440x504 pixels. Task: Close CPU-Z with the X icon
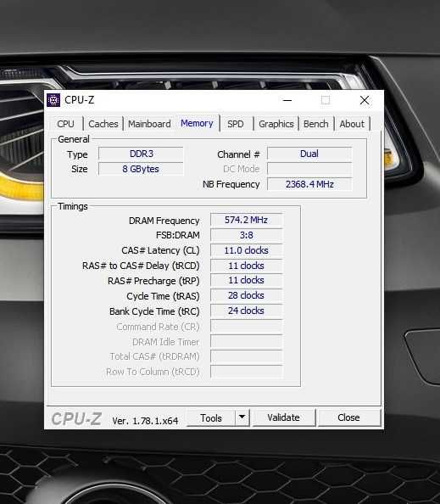pos(365,100)
